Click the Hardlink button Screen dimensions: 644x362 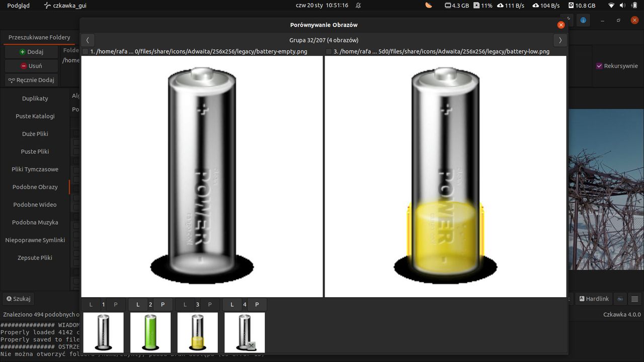594,299
